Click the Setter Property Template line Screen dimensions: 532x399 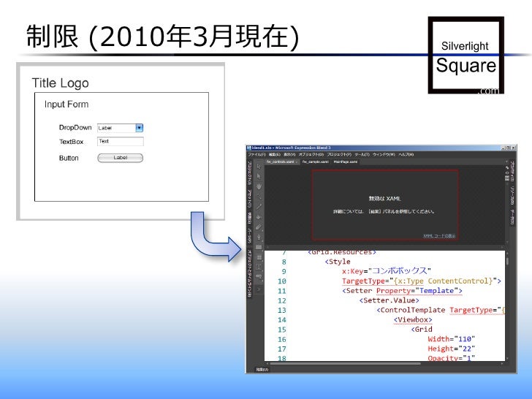click(x=402, y=291)
